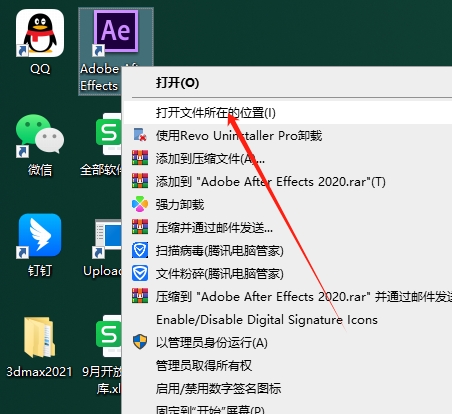Click UAC shield icon beside 以管理员身份运行
452x414 pixels.
[140, 342]
